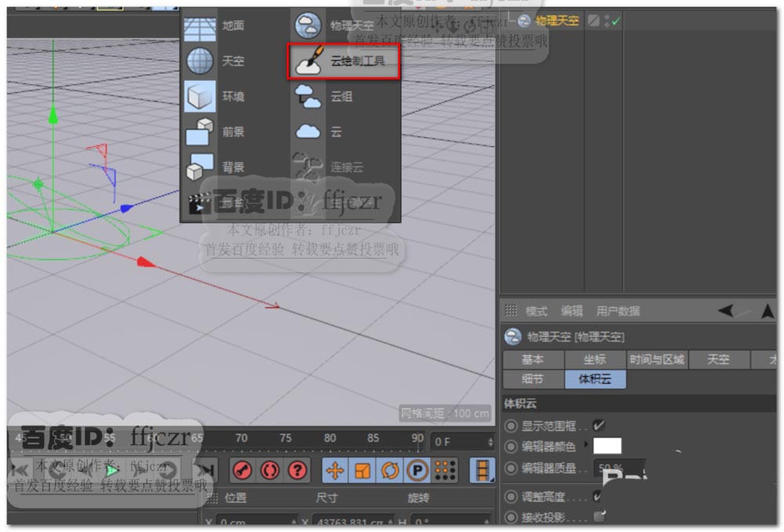The image size is (784, 532).
Task: Select 物理天空 object in the Object Manager
Action: 557,20
